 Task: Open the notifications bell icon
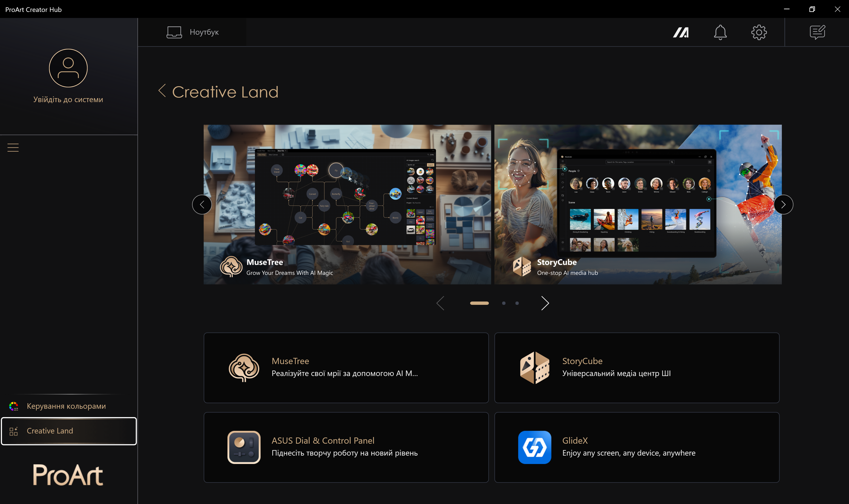720,32
